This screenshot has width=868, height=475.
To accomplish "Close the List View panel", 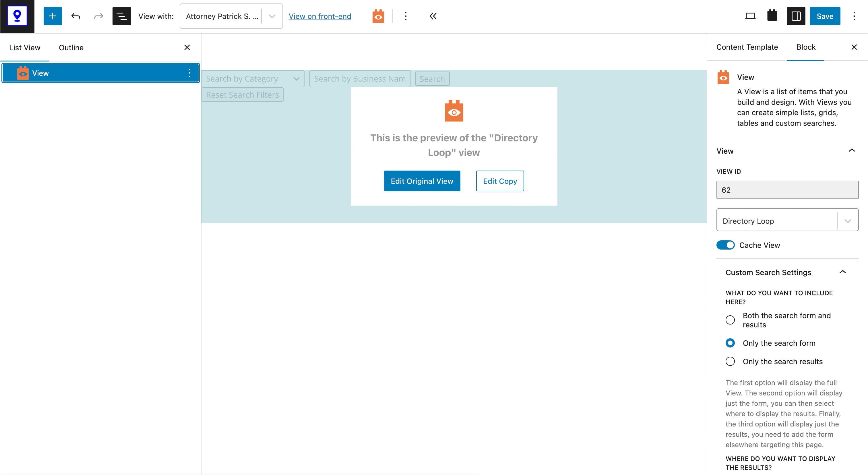I will (x=187, y=48).
